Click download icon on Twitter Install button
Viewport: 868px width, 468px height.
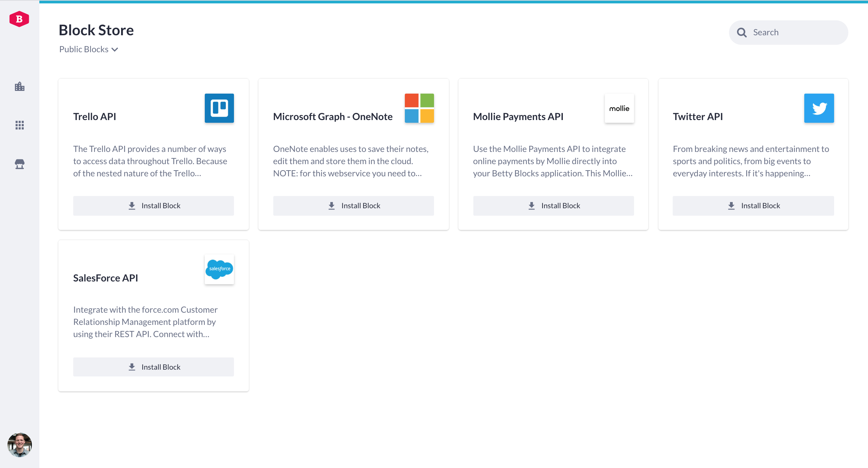pos(731,206)
